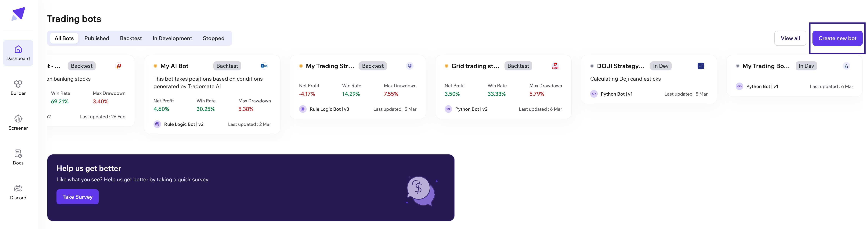
Task: Click the Python icon on DOJI Strategy card
Action: 594,94
